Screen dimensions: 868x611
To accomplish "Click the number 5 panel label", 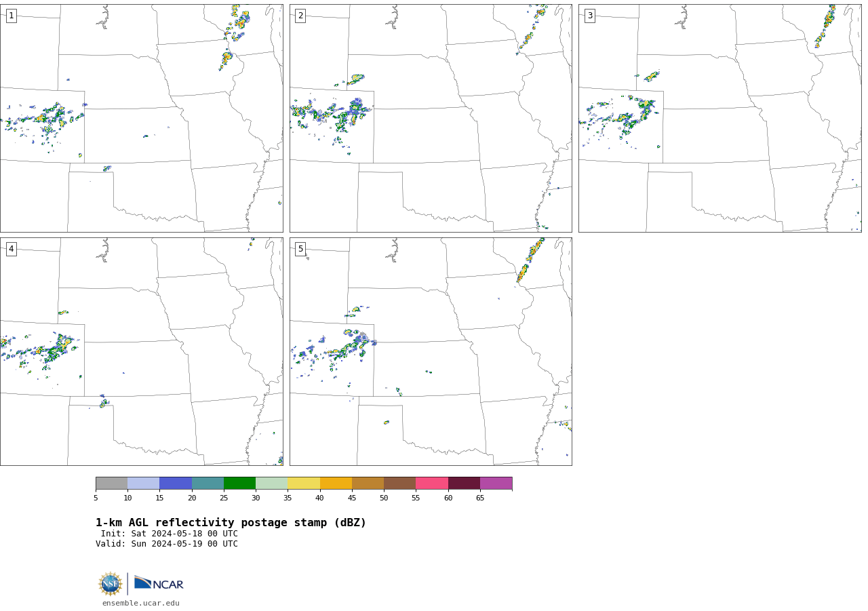I will point(300,249).
